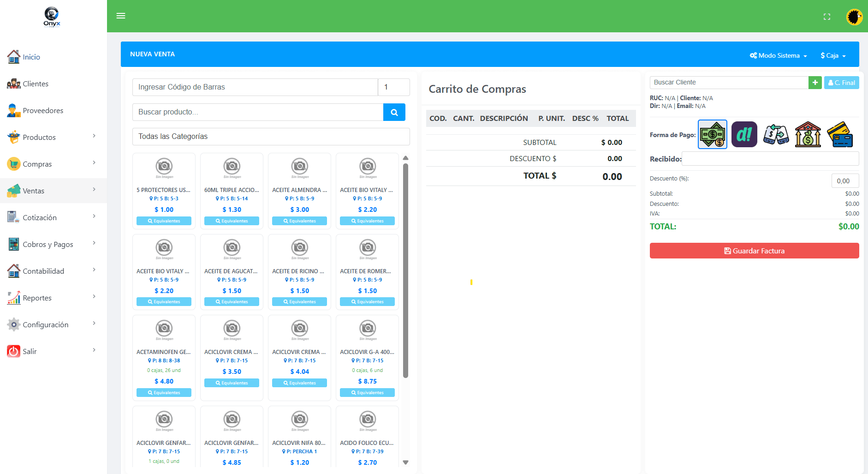The image size is (868, 474).
Task: Toggle fullscreen mode icon
Action: (826, 17)
